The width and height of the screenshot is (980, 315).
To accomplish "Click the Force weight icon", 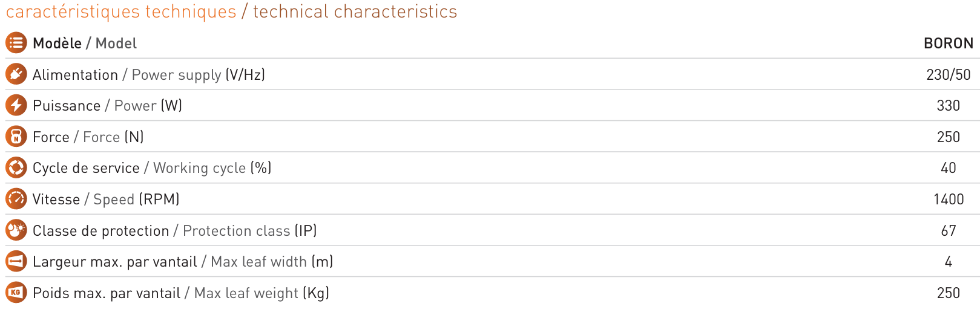I will [x=16, y=137].
